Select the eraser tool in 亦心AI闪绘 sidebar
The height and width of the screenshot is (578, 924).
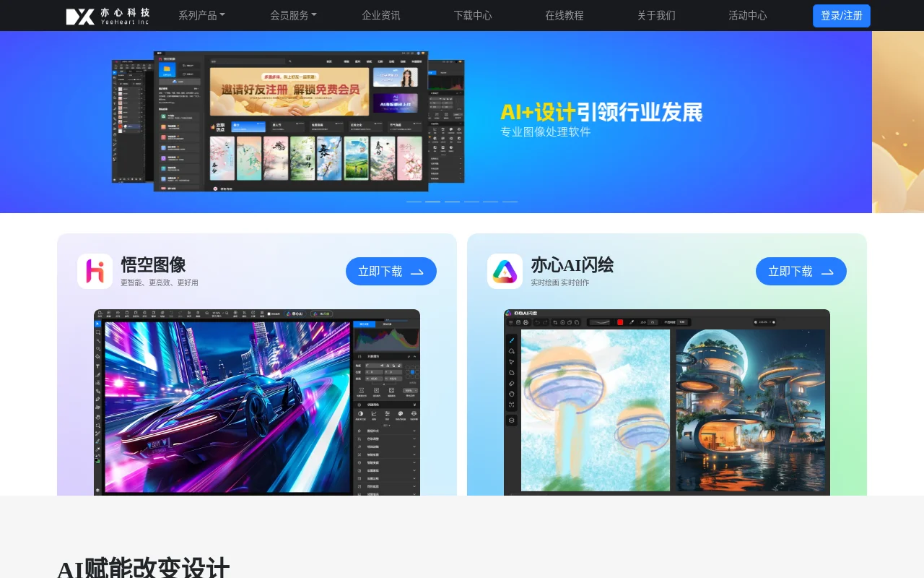pyautogui.click(x=511, y=383)
